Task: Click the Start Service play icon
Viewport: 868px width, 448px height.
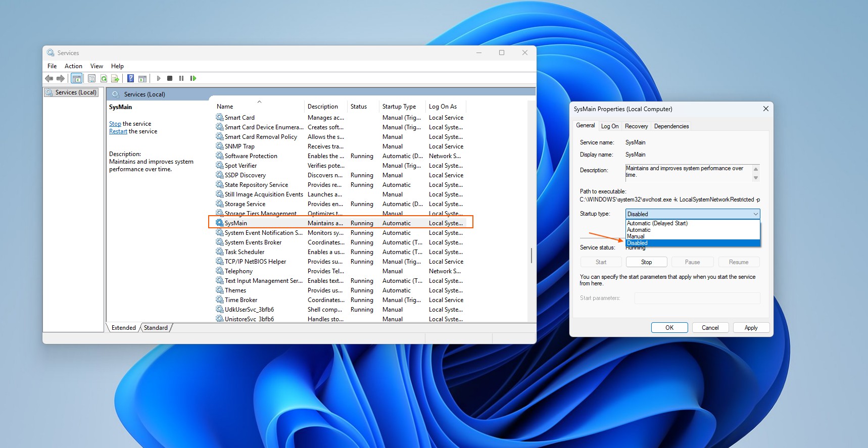Action: tap(158, 78)
